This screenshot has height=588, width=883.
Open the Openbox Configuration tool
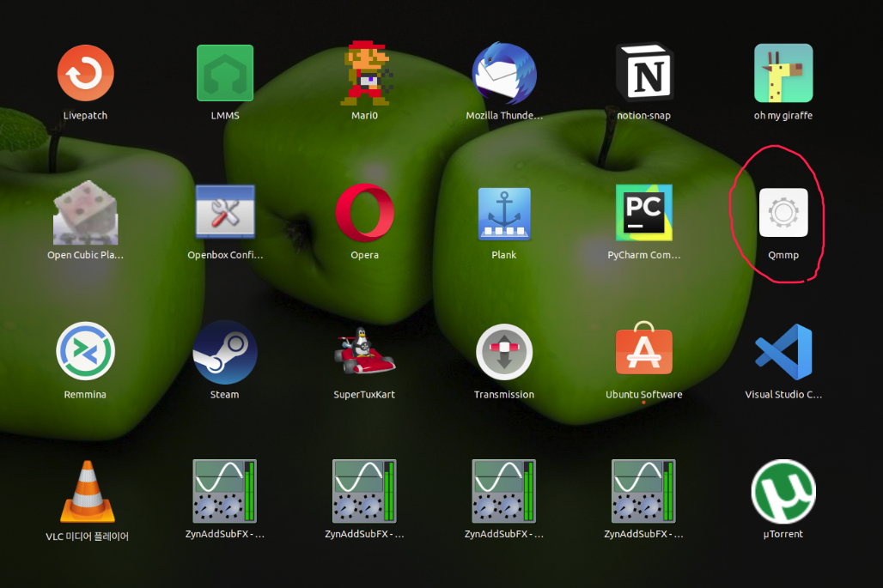225,212
